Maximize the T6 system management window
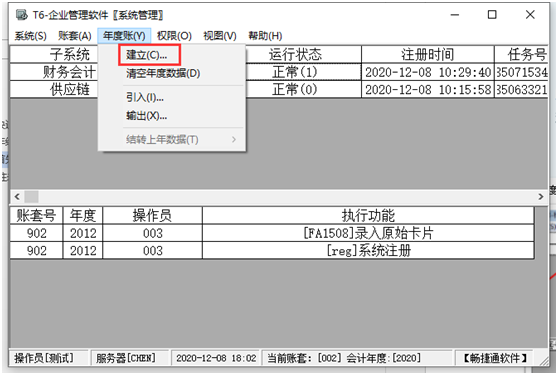 [x=492, y=15]
